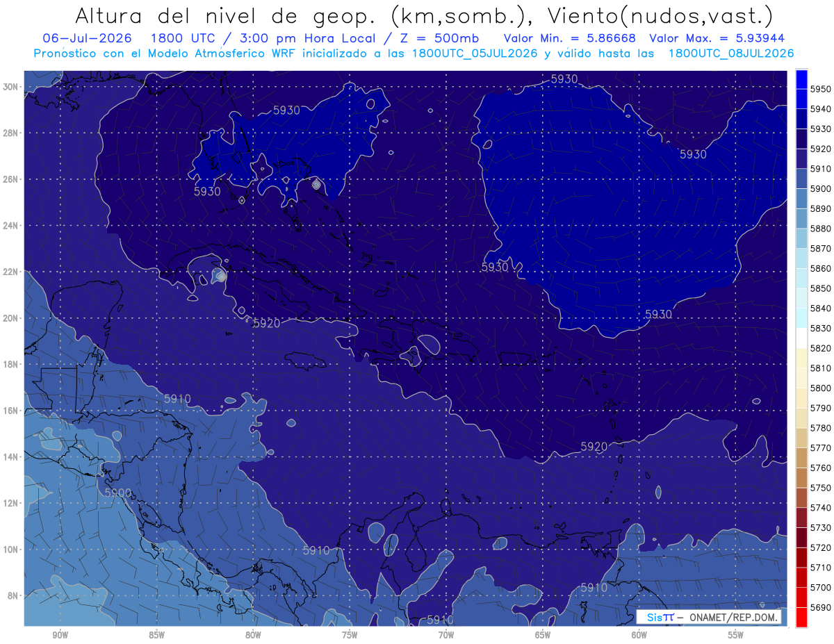Click the valid-until time "1800UTC_08JUL2026"
Viewport: 834px width, 644px height.
pos(731,53)
